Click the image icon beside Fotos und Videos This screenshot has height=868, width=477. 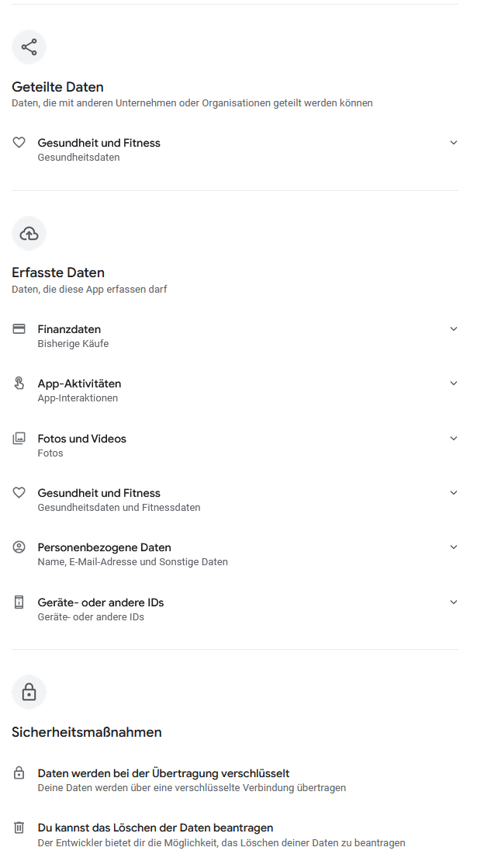click(x=19, y=439)
